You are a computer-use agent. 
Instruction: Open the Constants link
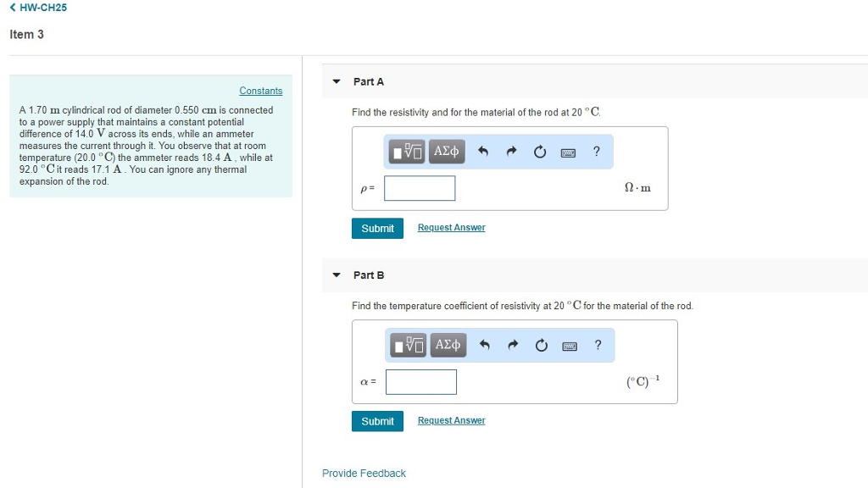click(261, 91)
